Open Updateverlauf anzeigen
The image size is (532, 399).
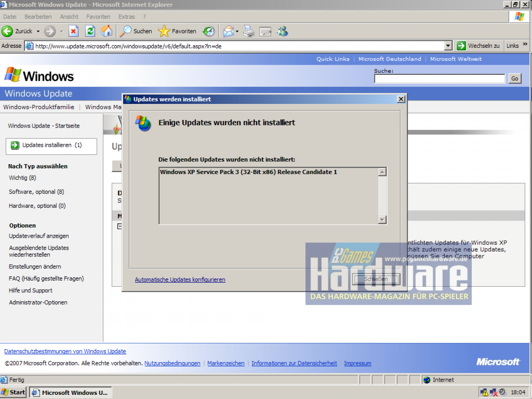(39, 236)
